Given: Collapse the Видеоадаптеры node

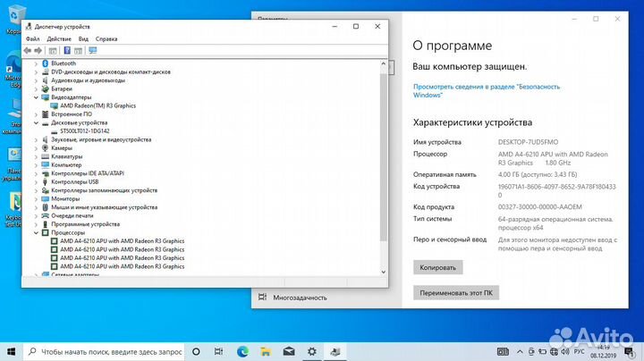Looking at the screenshot, I should [36, 97].
